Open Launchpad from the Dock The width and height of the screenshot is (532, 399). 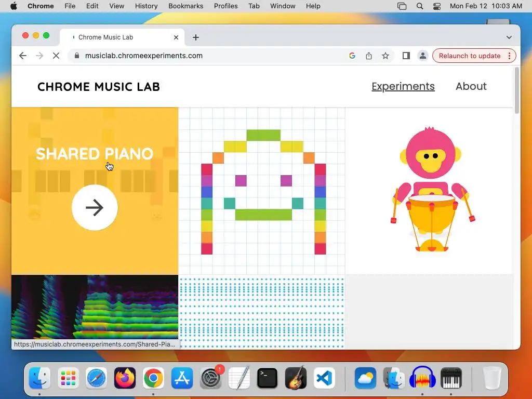click(68, 378)
